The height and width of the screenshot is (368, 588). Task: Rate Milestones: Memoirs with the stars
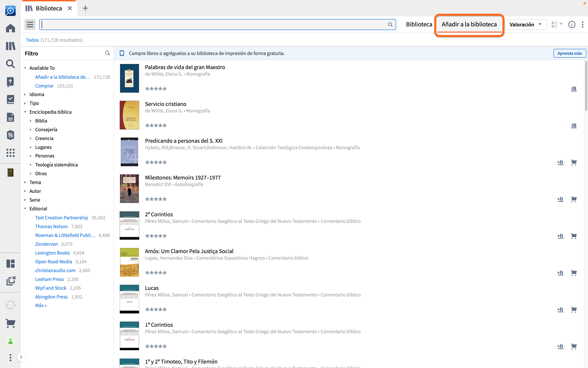point(156,199)
